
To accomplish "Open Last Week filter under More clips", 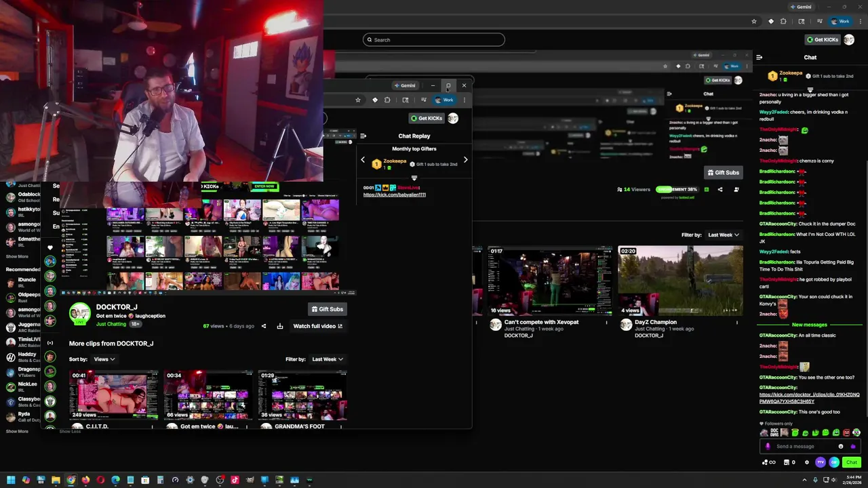I will click(327, 359).
